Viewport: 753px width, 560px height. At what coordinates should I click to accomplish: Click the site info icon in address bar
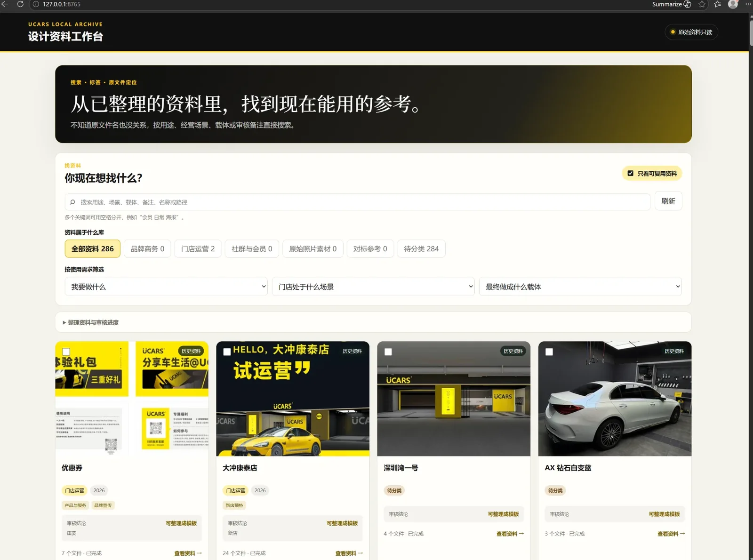pyautogui.click(x=36, y=4)
